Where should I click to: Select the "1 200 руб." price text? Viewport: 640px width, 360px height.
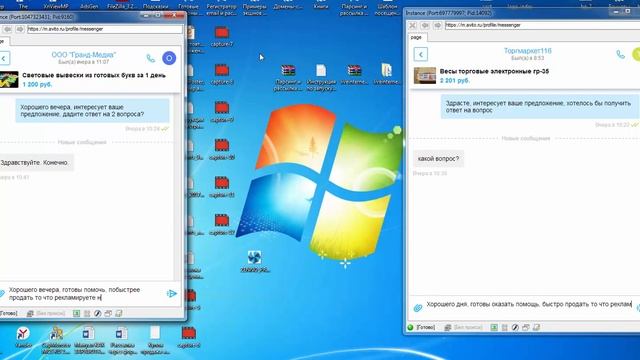coord(37,84)
